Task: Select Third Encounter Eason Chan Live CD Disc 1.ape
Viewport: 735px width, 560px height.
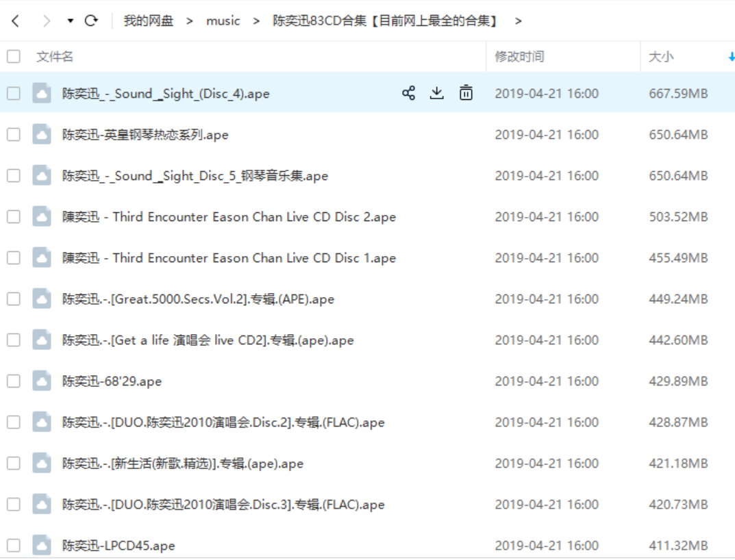Action: point(229,257)
